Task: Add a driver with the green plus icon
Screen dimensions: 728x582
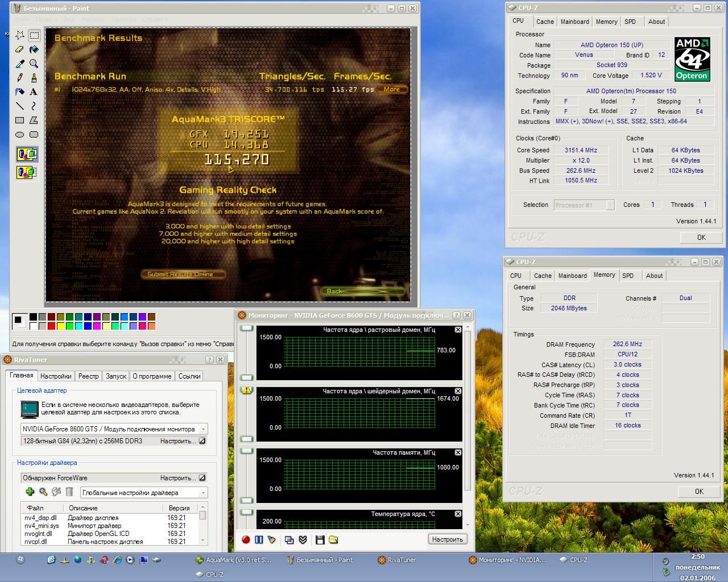Action: (30, 492)
